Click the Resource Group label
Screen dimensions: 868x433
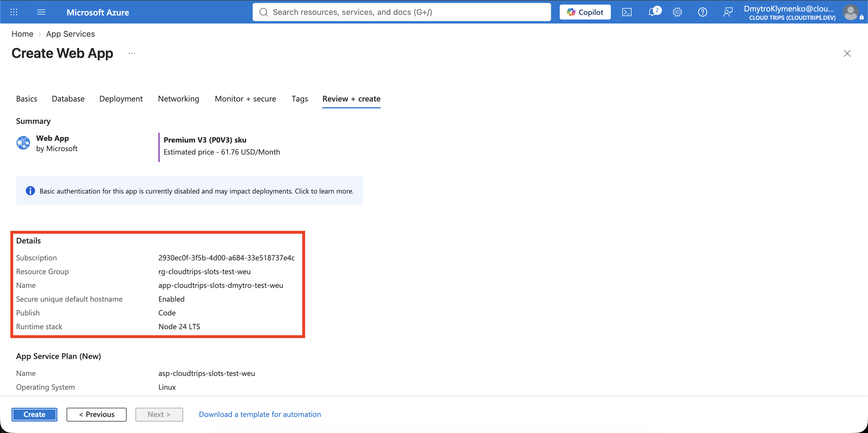[42, 272]
